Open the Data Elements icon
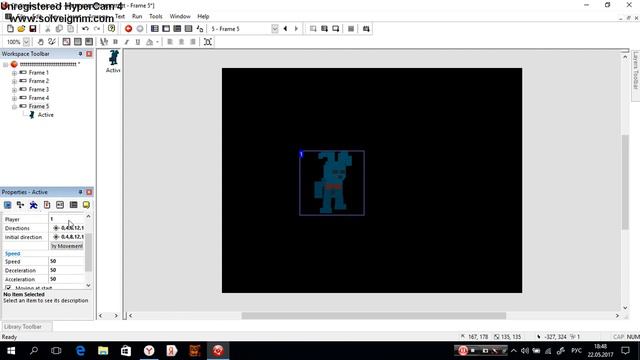Viewport: 640px width, 360px height. coord(200,29)
